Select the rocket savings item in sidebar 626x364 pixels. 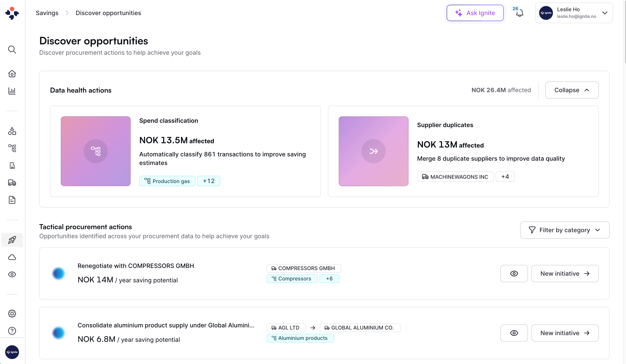coord(12,240)
